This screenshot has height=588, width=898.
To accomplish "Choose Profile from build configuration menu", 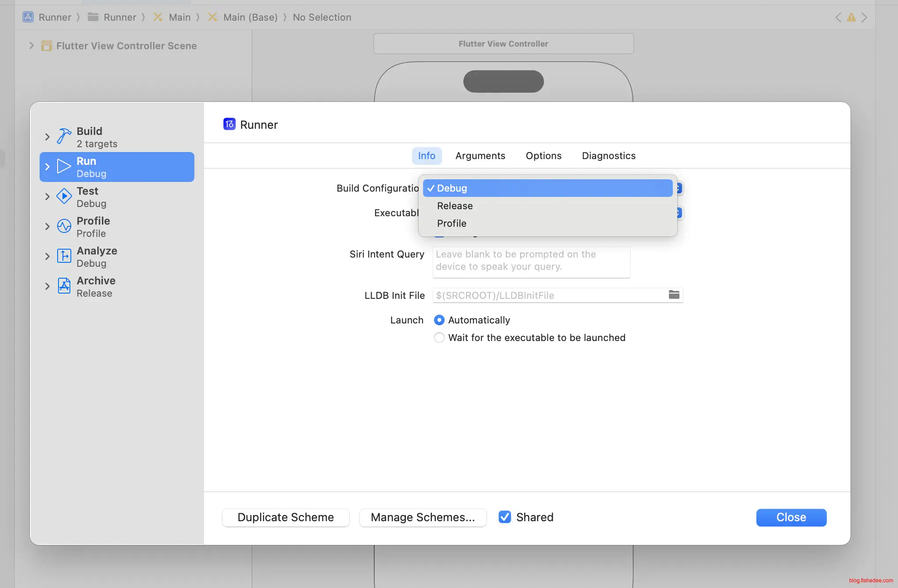I will tap(452, 223).
